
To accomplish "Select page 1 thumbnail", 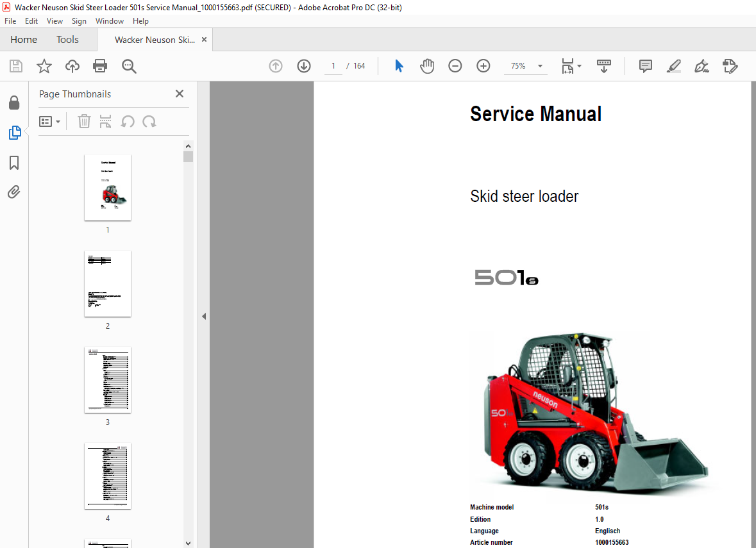I will tap(108, 188).
